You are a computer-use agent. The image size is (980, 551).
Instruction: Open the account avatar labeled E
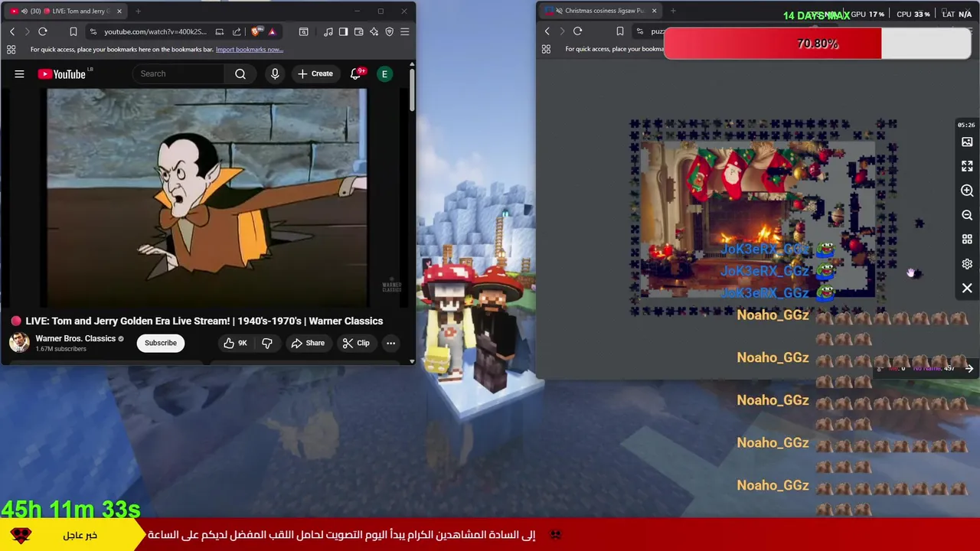(384, 74)
